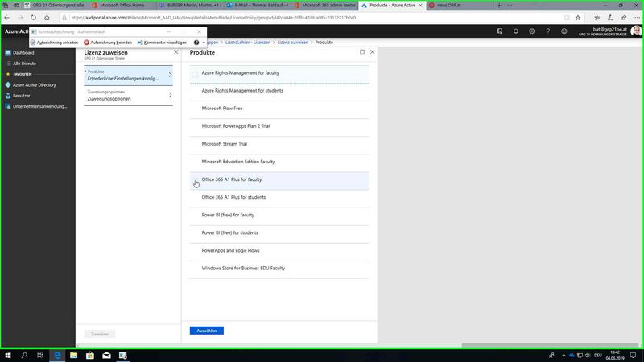Open the favorites hub icon
This screenshot has width=644, height=362.
click(x=597, y=18)
